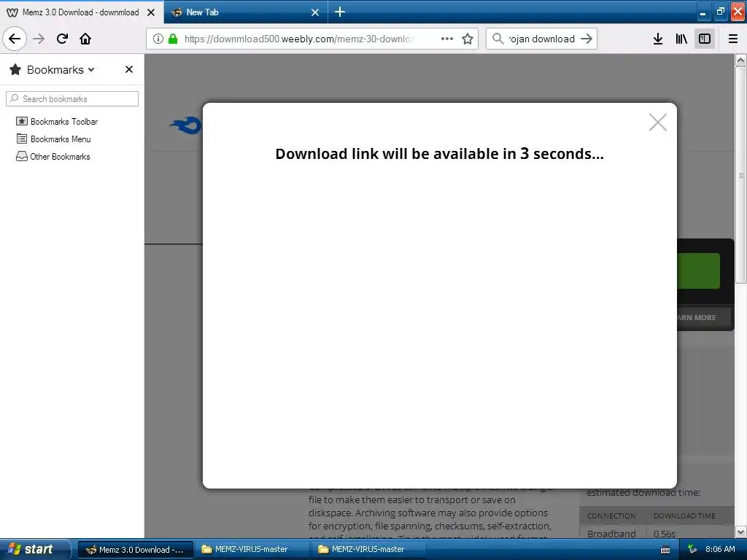Close the Memz 3.0 Download tab
Screen dimensions: 747x560
click(x=151, y=12)
